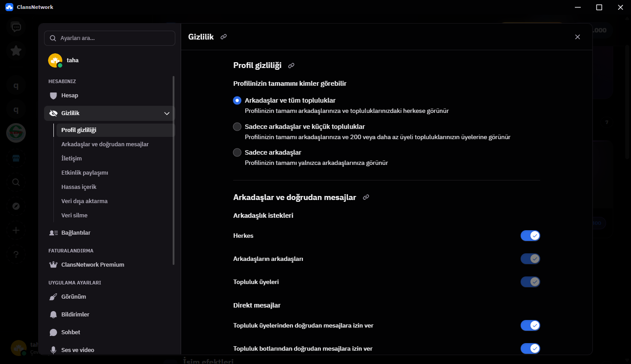Toggle Herkes friend requests switch

[x=530, y=236]
